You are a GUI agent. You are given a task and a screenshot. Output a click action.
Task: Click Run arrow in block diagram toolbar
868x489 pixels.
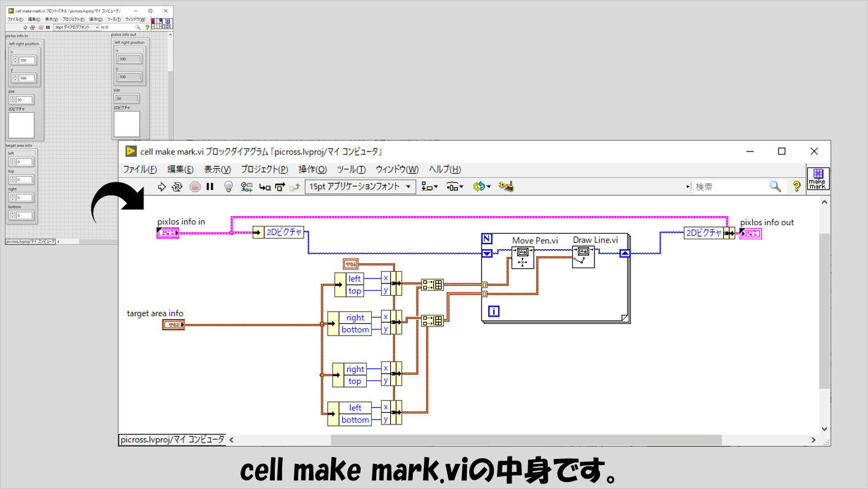(x=162, y=187)
